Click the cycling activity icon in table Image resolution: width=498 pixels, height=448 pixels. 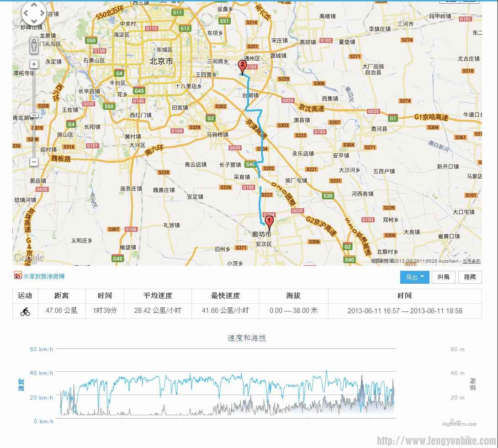pos(25,311)
